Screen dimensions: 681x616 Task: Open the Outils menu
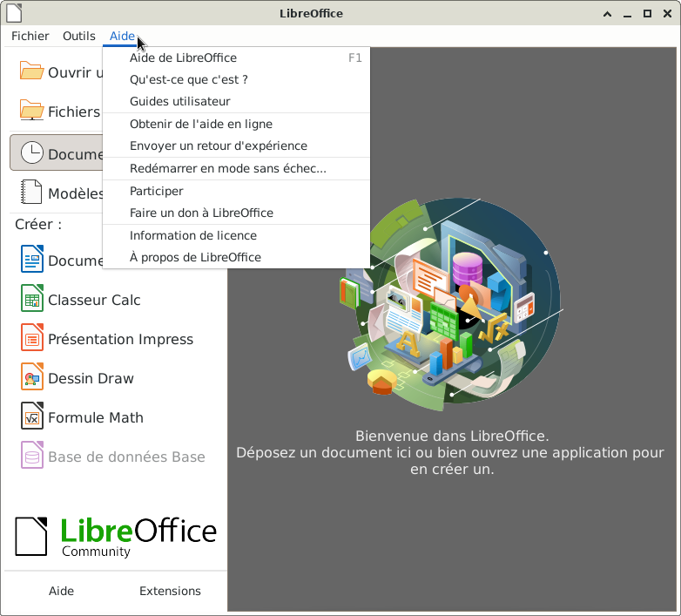click(x=78, y=36)
